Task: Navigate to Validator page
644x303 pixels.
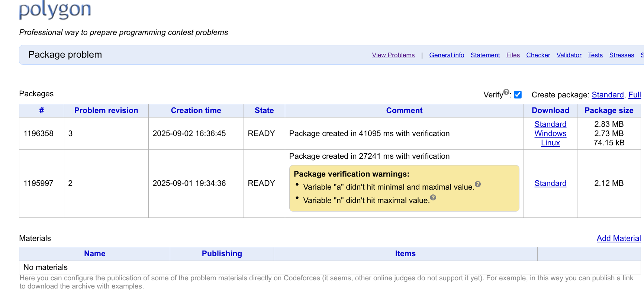Action: (569, 55)
